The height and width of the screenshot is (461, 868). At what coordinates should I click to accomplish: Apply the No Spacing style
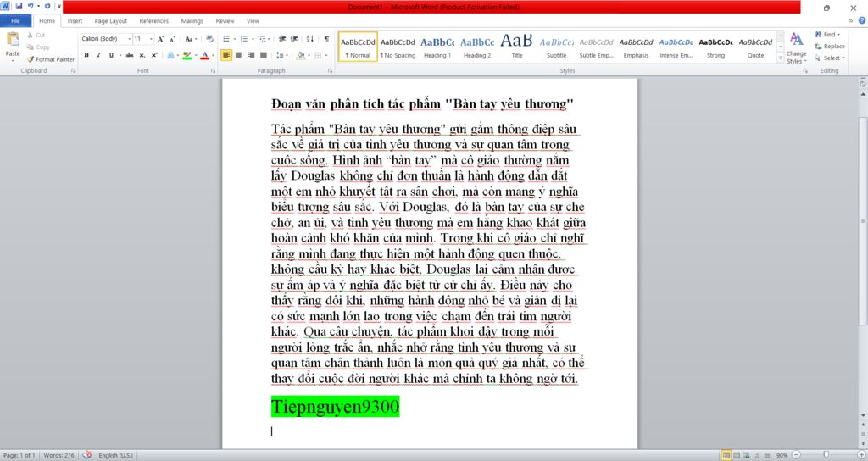point(398,47)
